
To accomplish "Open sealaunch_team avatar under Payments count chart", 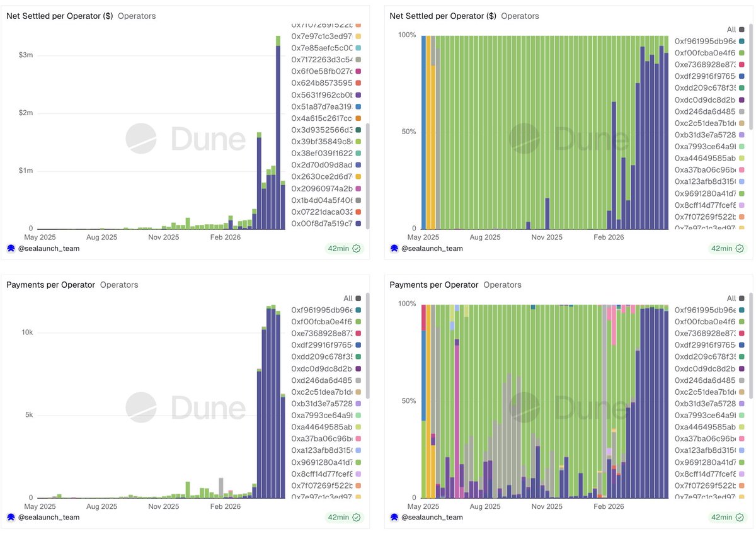I will (11, 517).
